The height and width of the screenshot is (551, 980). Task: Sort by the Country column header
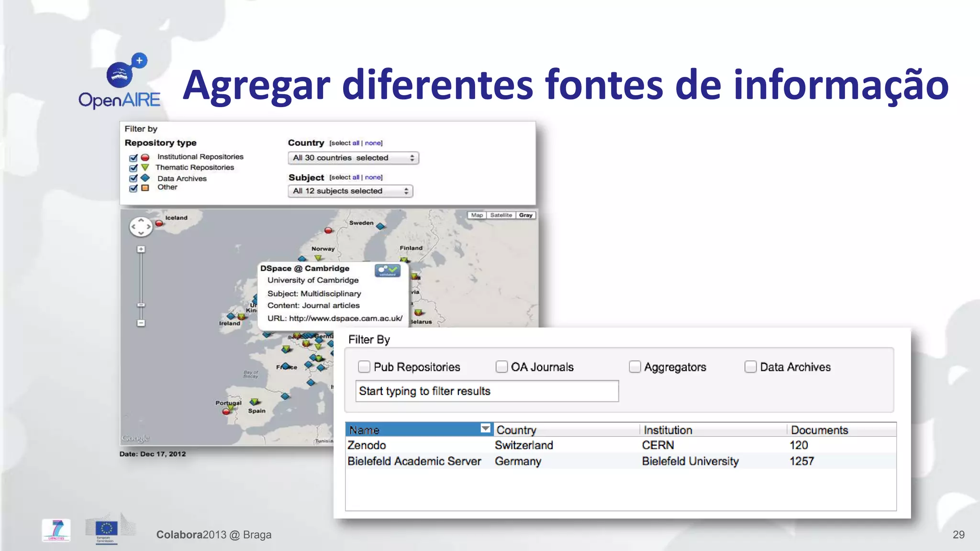(567, 430)
